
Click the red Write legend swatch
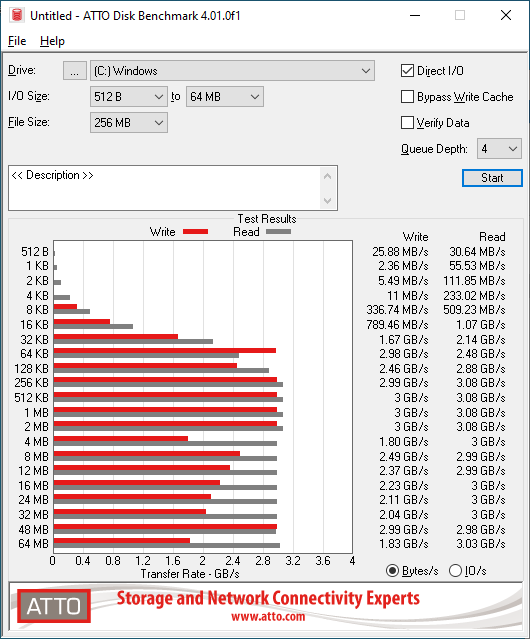coord(196,232)
